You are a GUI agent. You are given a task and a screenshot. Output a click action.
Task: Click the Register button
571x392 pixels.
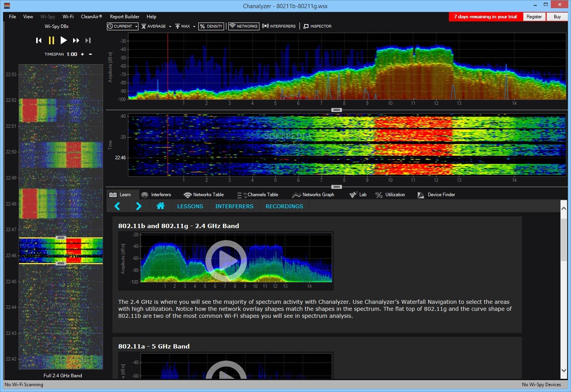point(534,17)
